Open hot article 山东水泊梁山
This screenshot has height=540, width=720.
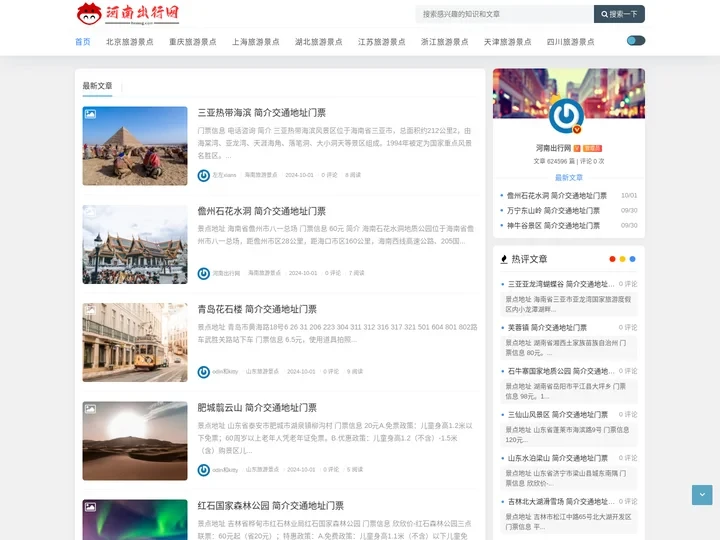click(557, 459)
